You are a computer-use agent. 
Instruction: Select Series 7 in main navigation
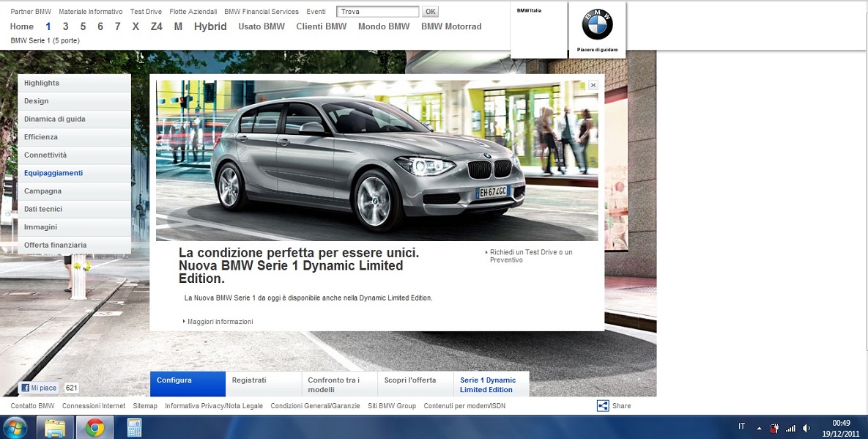click(117, 26)
